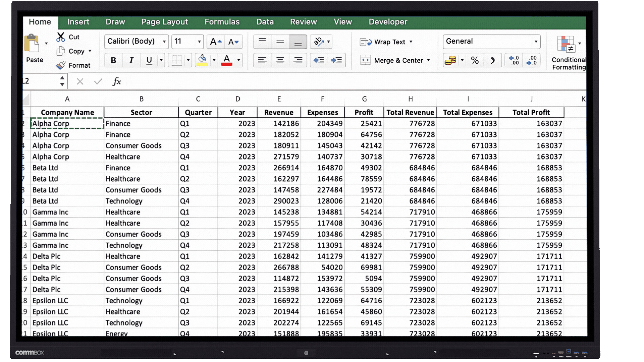Select cell with revenue 290023
The height and width of the screenshot is (362, 644).
pyautogui.click(x=279, y=201)
